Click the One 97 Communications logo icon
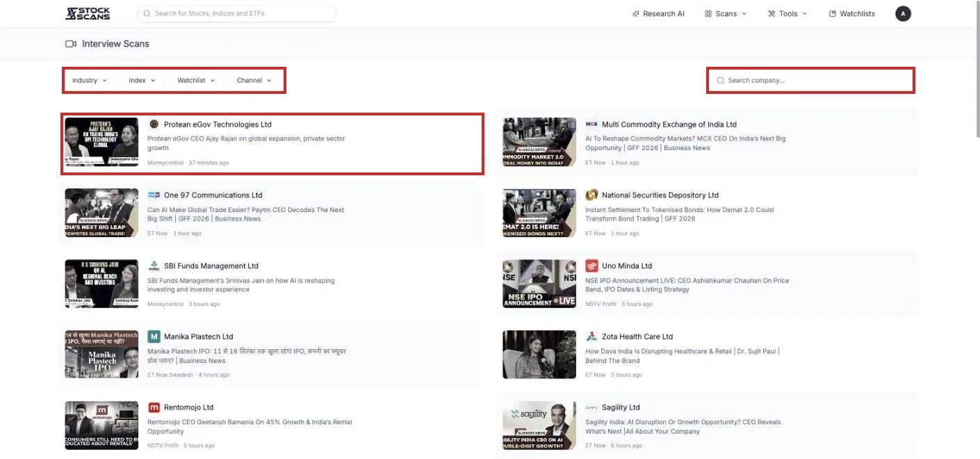This screenshot has width=980, height=459. (154, 195)
